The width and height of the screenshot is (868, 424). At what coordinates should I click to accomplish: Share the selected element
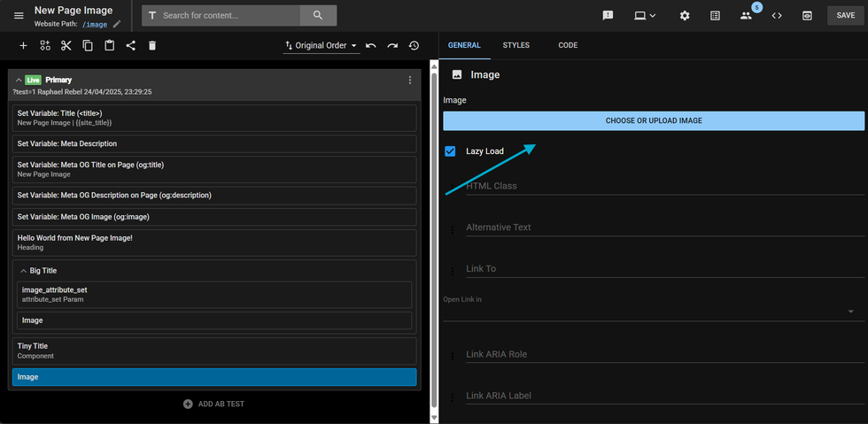coord(131,45)
